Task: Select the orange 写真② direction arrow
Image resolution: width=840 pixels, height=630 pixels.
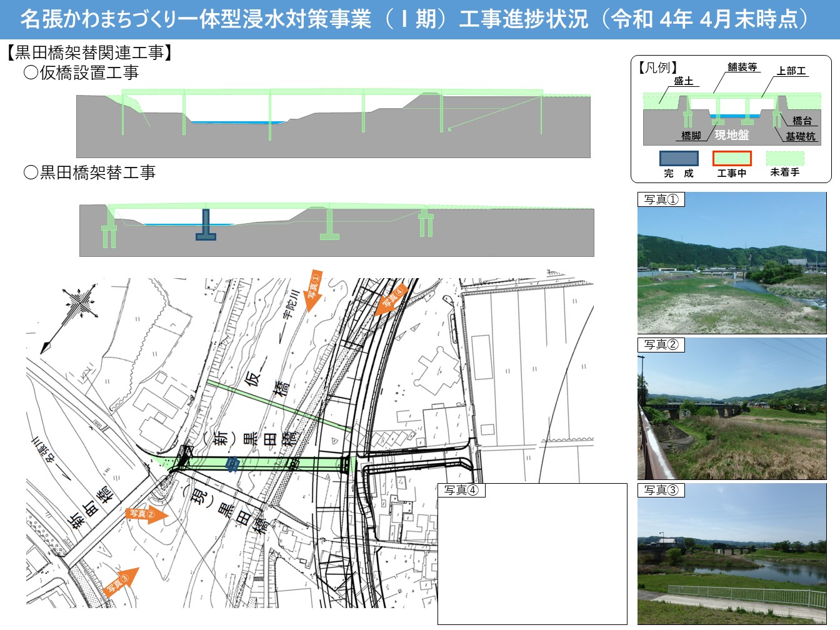Action: coord(147,514)
